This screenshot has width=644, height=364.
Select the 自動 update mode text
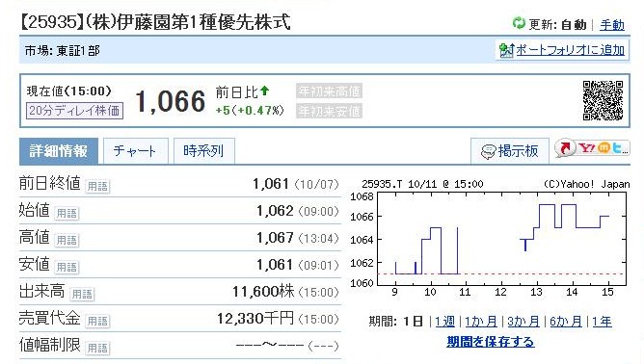coord(574,25)
